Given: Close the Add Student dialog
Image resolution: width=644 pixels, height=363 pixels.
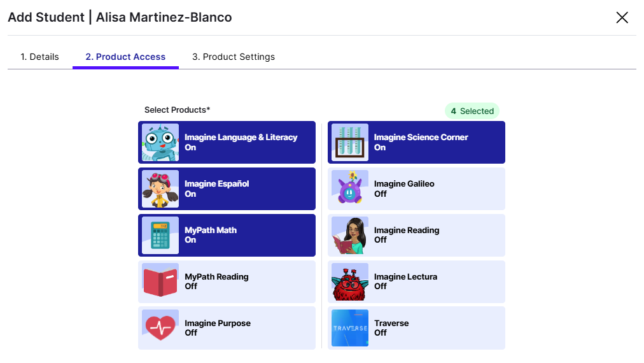Looking at the screenshot, I should (622, 18).
